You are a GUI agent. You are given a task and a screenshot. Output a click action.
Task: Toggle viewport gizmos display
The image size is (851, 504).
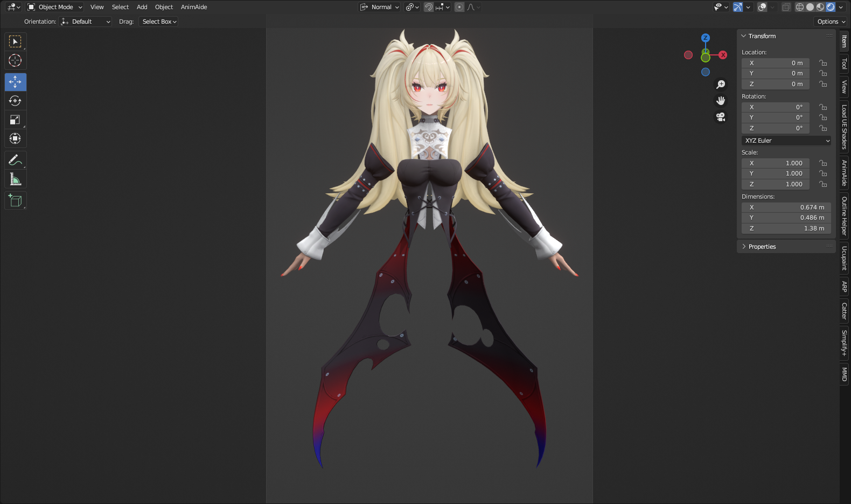pos(738,7)
